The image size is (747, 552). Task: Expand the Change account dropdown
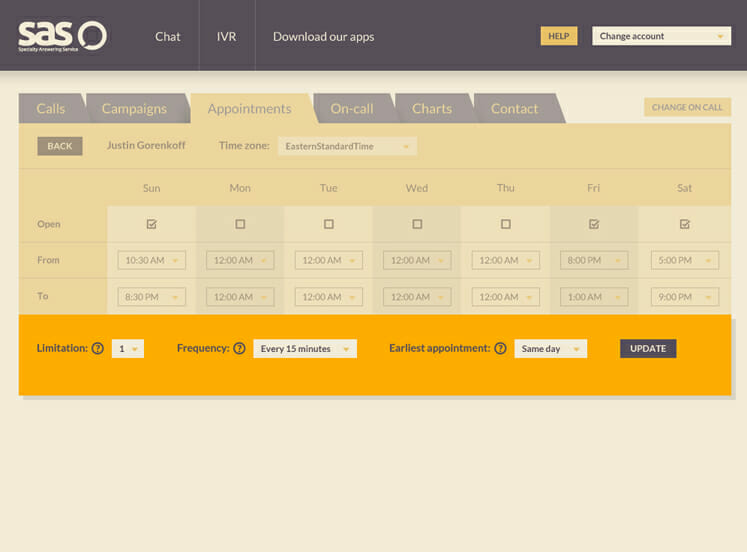pos(661,36)
